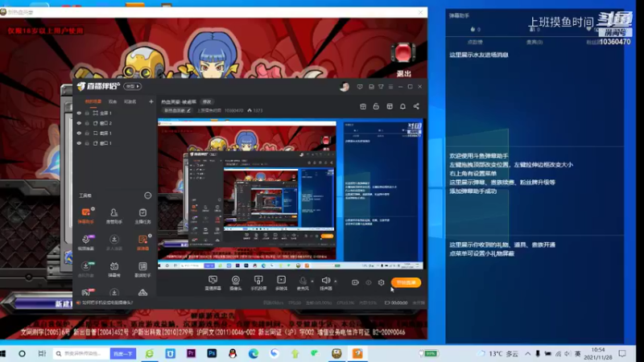Click the speaker 扬声器 icon
Image resolution: width=644 pixels, height=362 pixels.
click(326, 283)
